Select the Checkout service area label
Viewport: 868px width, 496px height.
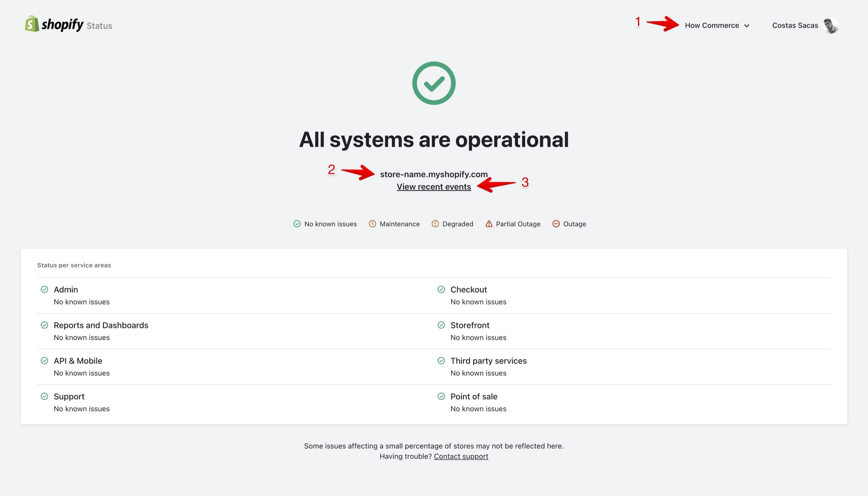coord(469,289)
